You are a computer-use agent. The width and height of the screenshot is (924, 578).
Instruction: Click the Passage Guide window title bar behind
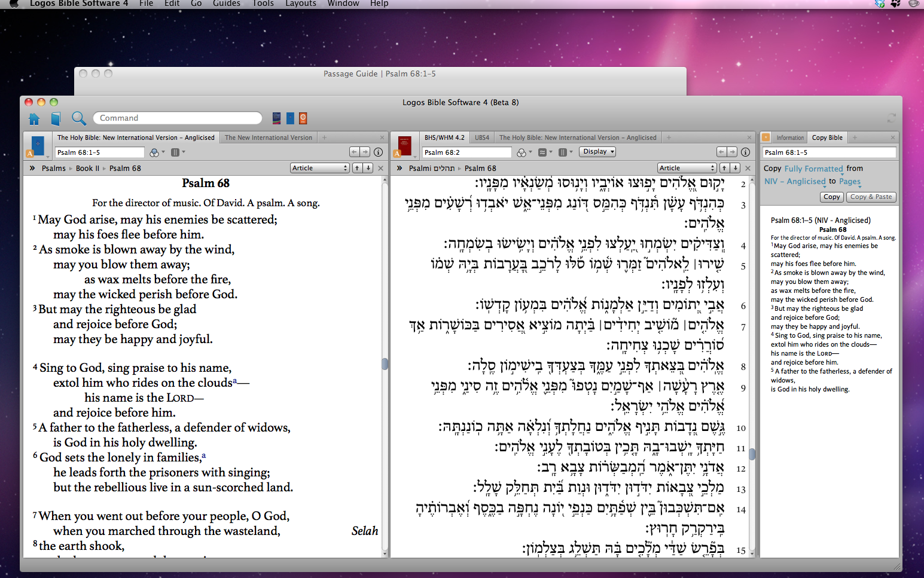click(380, 74)
